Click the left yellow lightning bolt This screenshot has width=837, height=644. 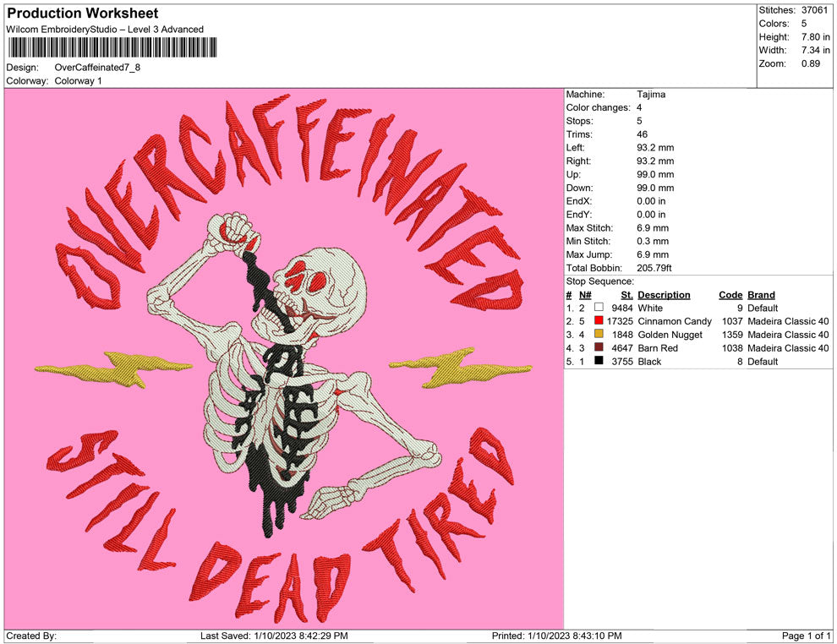[112, 369]
